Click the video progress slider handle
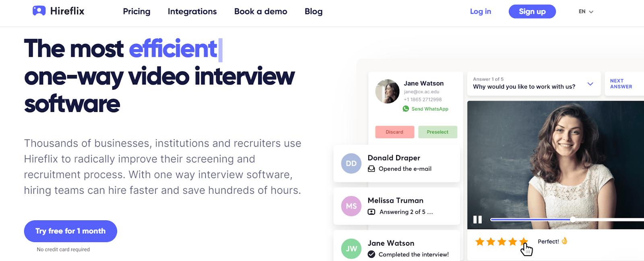Viewport: 644px width, 261px height. pos(572,220)
